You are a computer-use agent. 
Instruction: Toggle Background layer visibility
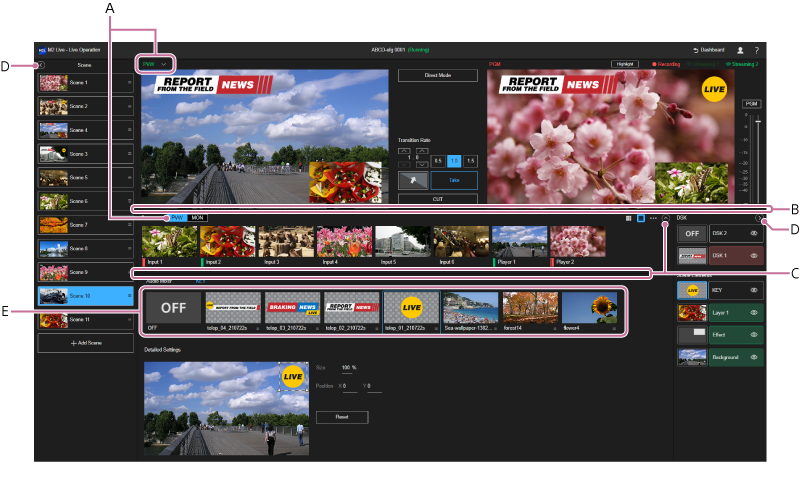[755, 357]
